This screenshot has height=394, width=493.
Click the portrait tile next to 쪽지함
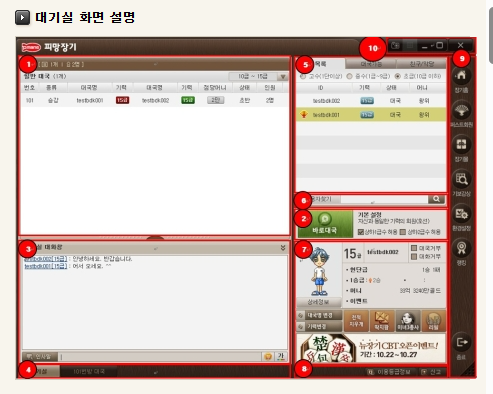[x=408, y=321]
